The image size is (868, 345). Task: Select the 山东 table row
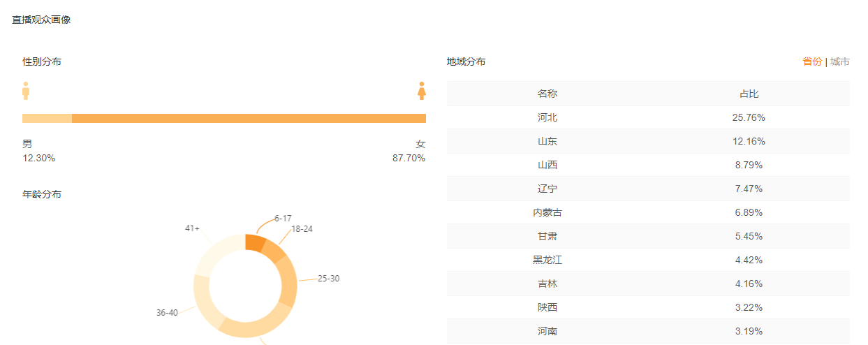(648, 141)
